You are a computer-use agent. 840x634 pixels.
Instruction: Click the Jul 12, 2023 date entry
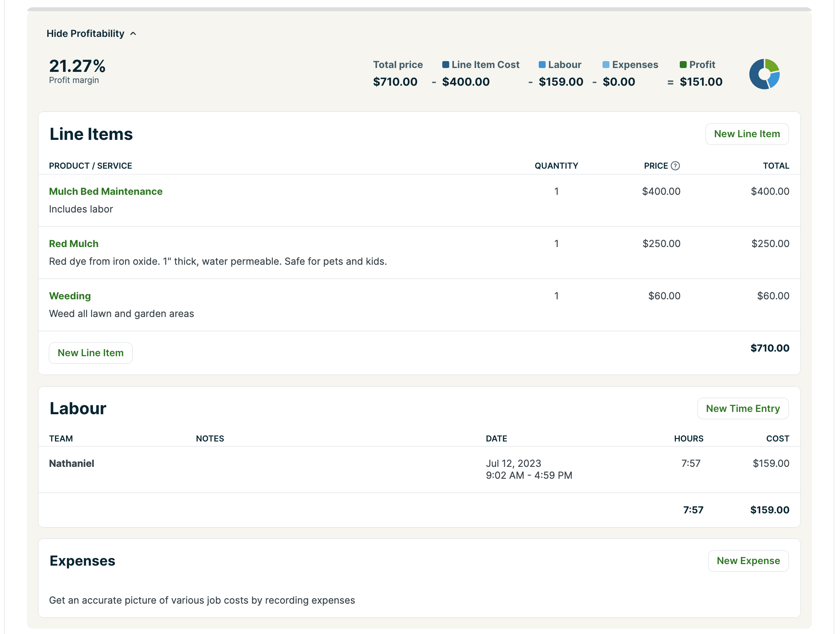(x=513, y=463)
